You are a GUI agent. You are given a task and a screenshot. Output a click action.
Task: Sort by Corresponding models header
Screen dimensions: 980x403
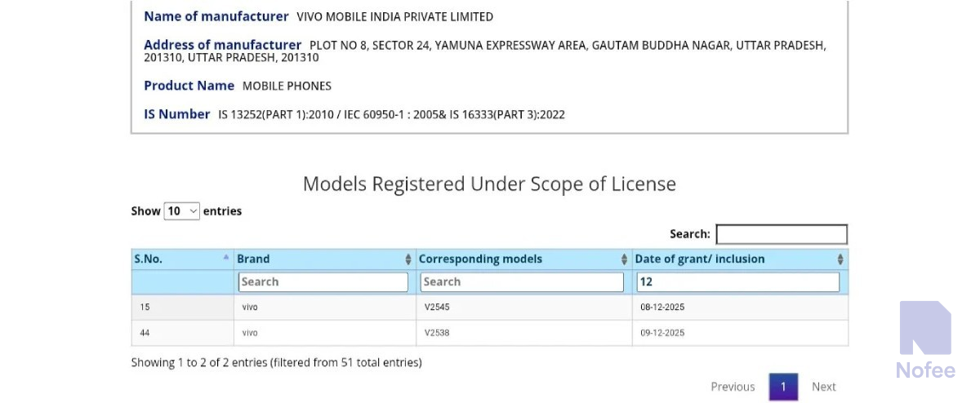click(480, 259)
